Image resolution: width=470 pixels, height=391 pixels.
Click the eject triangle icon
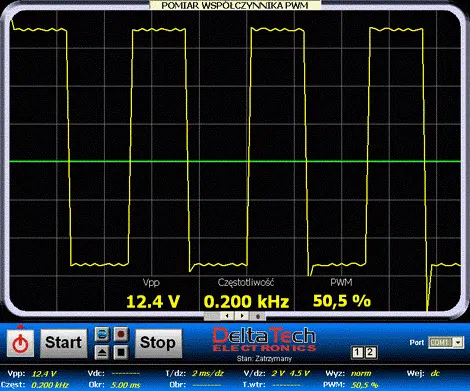click(102, 352)
